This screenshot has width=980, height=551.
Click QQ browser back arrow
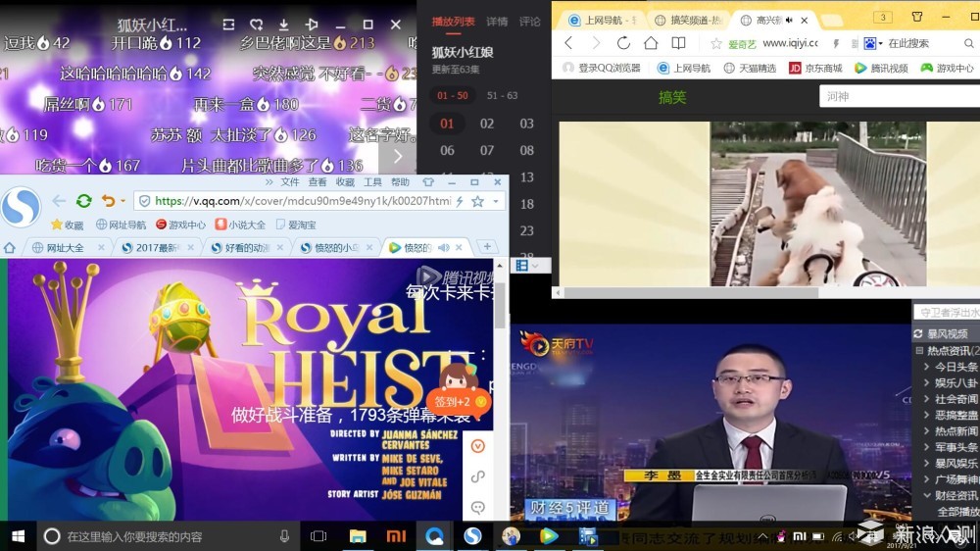click(x=568, y=42)
